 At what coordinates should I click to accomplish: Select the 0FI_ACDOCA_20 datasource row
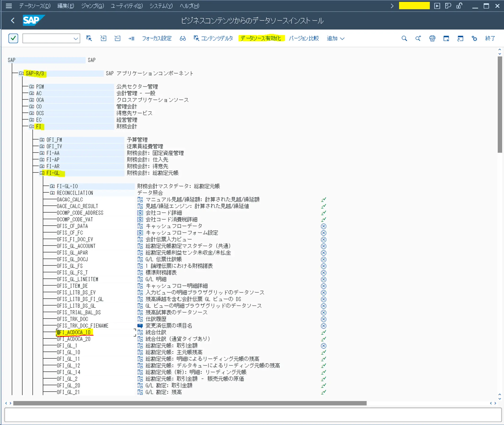point(74,339)
